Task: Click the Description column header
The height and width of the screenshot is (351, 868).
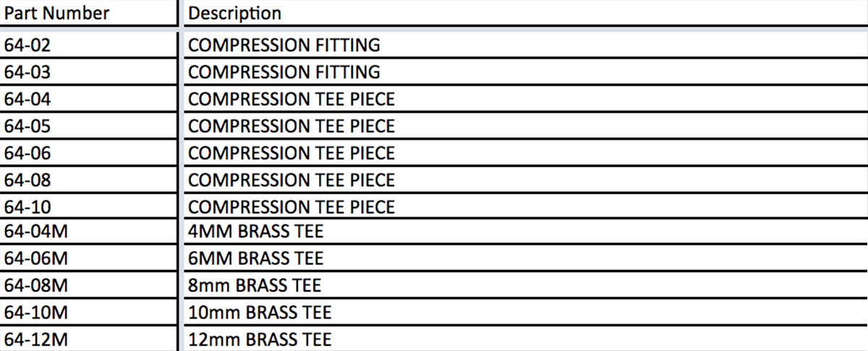Action: [x=234, y=13]
